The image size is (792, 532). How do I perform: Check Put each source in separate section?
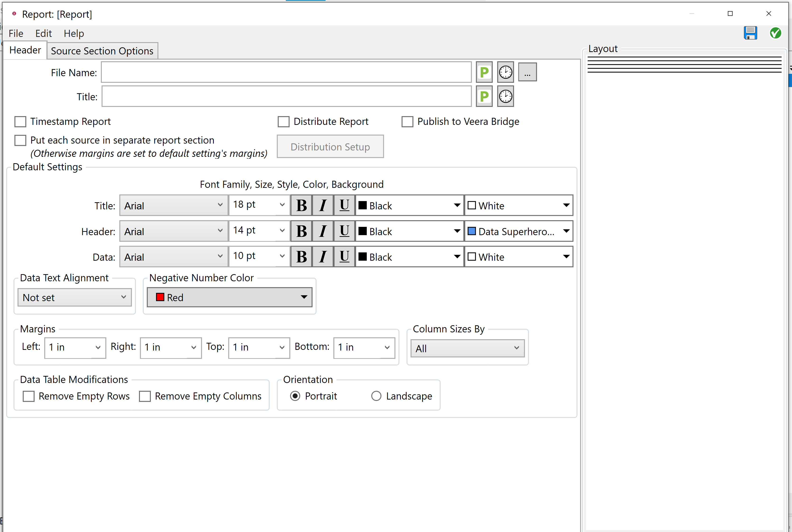(x=20, y=140)
